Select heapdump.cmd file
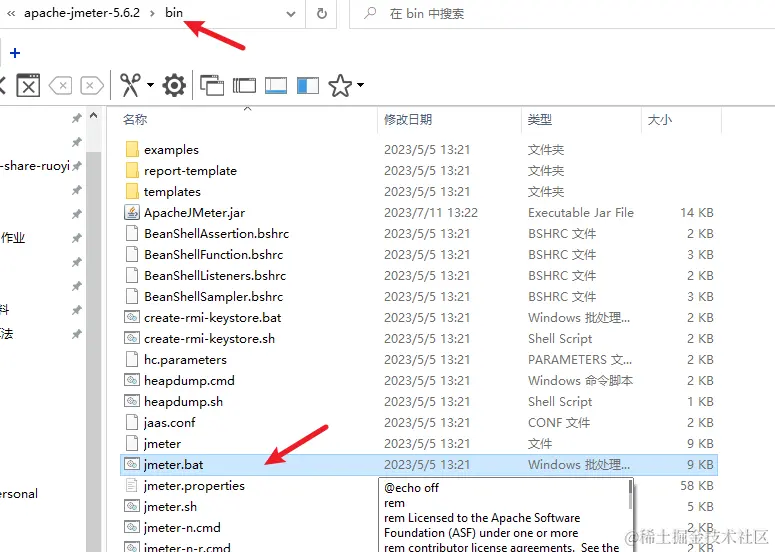The image size is (775, 552). tap(189, 381)
